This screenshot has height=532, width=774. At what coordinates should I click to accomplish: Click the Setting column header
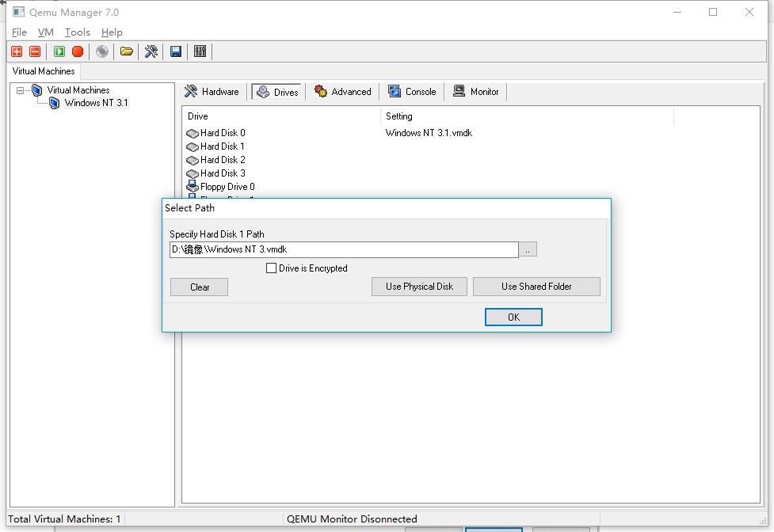pyautogui.click(x=527, y=116)
